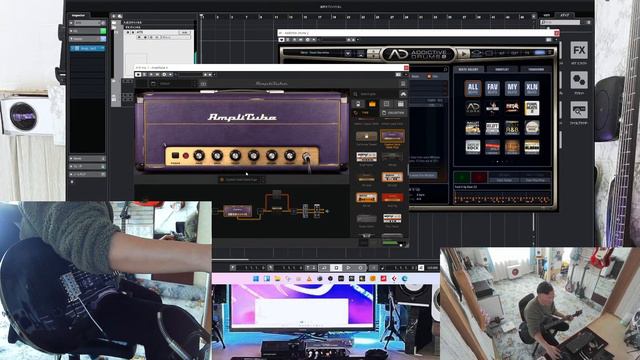Open the Windows Start button on the taskbar
Viewport: 640px width, 360px height.
coord(256,279)
